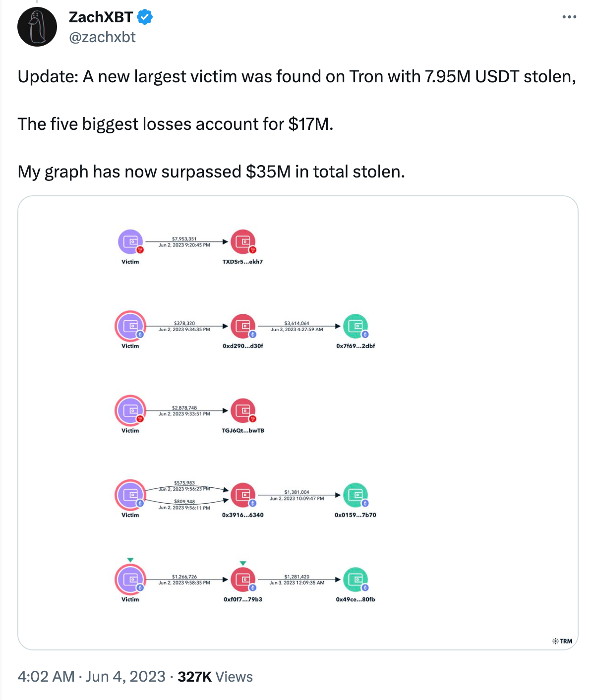Click the red 0x3916...6340 wallet icon
The image size is (592, 700).
[243, 495]
